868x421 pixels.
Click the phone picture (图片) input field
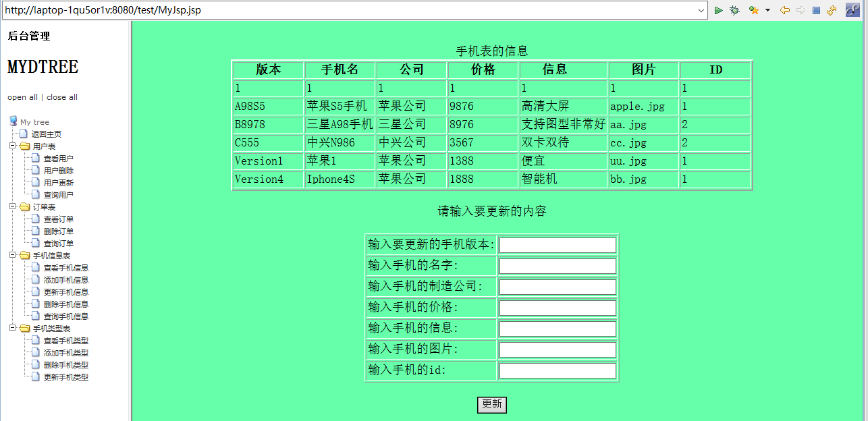558,349
